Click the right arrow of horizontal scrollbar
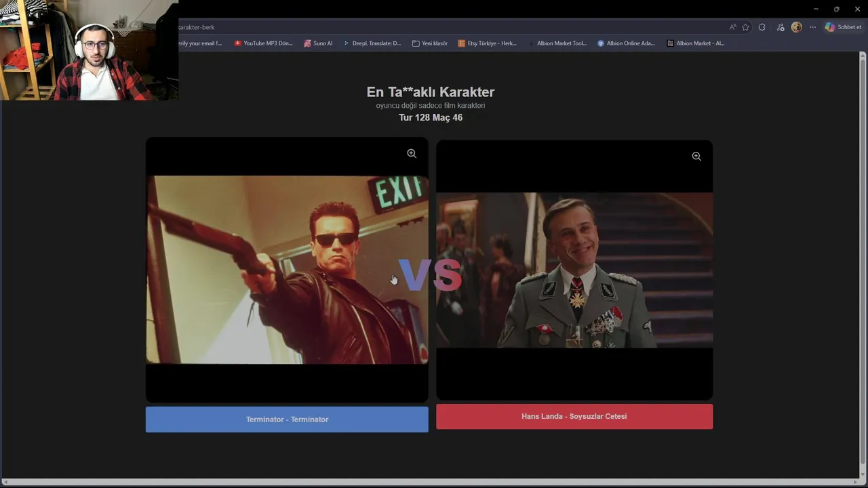The height and width of the screenshot is (488, 868). click(856, 483)
